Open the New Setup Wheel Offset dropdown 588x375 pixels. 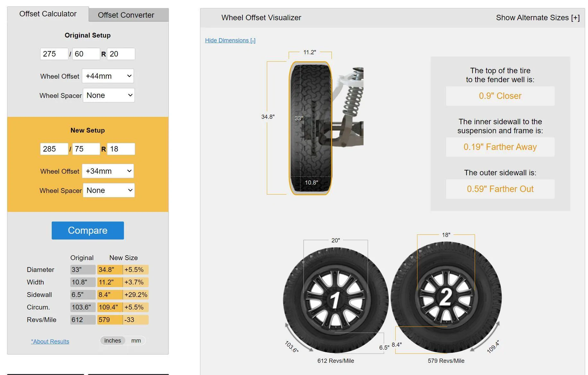pyautogui.click(x=108, y=171)
